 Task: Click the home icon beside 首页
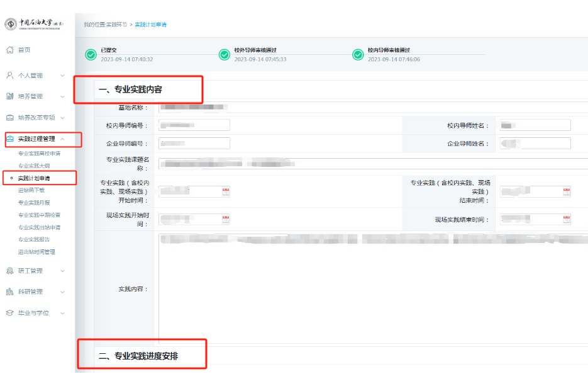pos(9,50)
